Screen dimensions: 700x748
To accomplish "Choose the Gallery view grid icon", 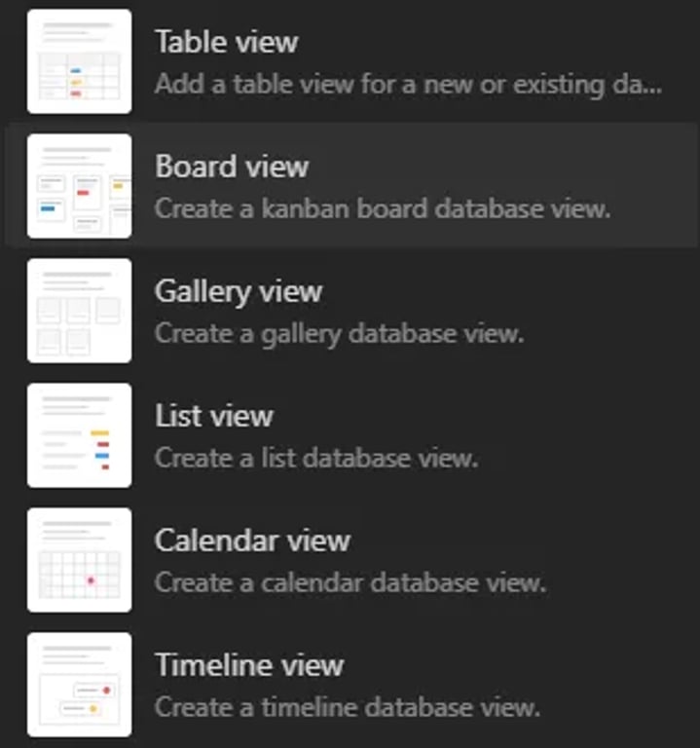I will point(80,311).
